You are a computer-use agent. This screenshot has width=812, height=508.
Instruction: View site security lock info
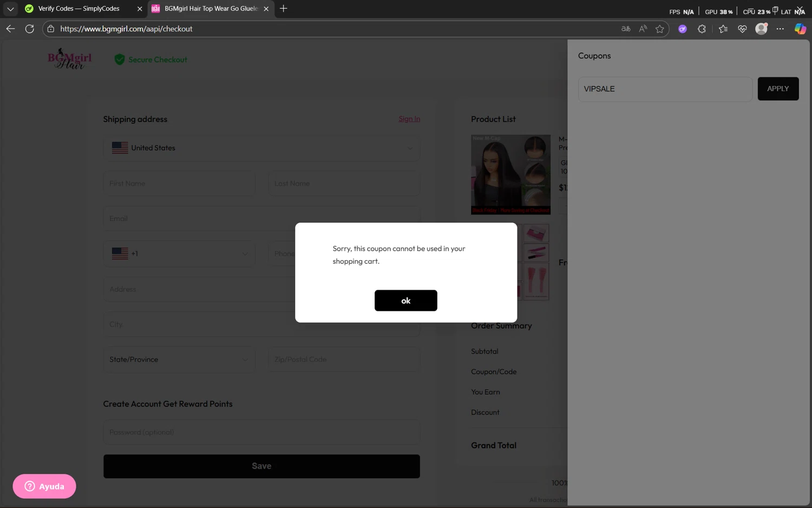click(51, 29)
